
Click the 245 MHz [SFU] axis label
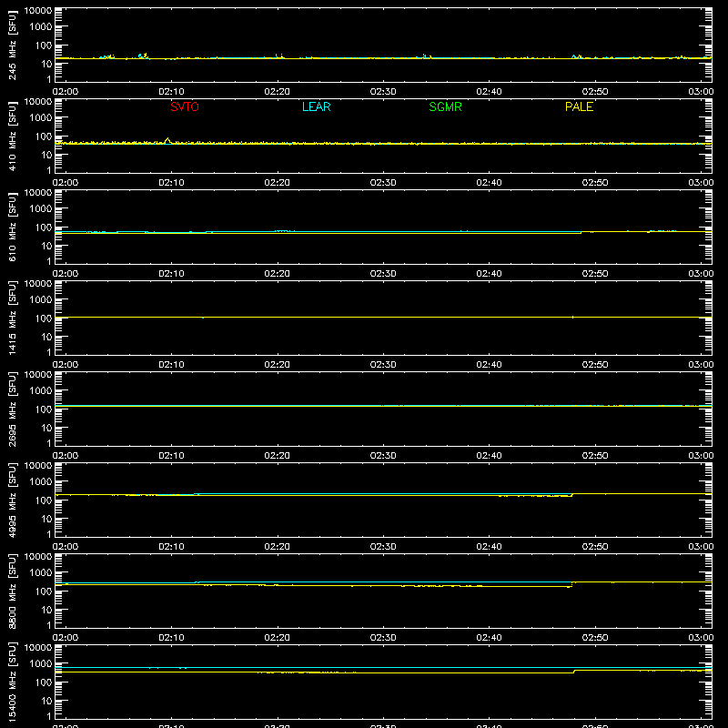13,45
